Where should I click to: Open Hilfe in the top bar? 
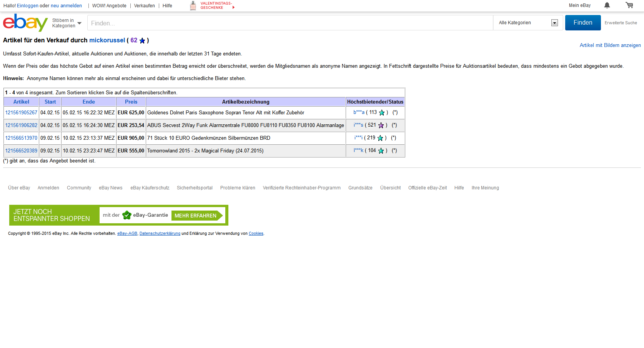click(167, 6)
